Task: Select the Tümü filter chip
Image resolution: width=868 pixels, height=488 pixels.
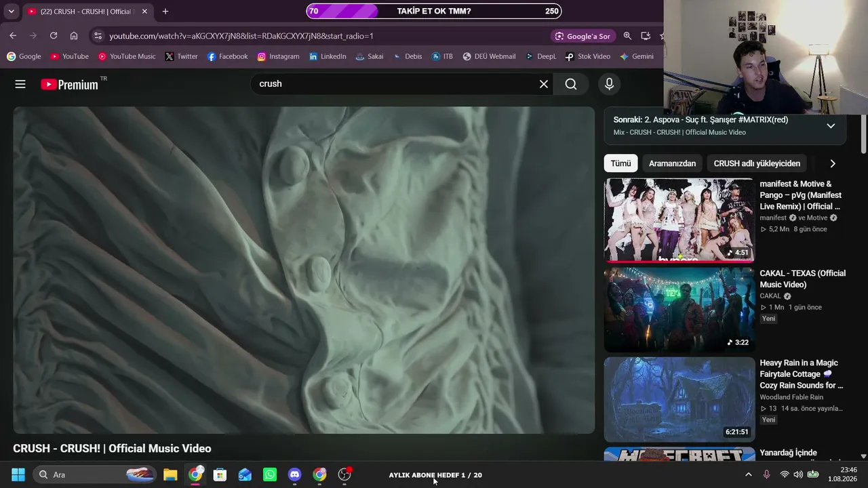Action: tap(620, 163)
